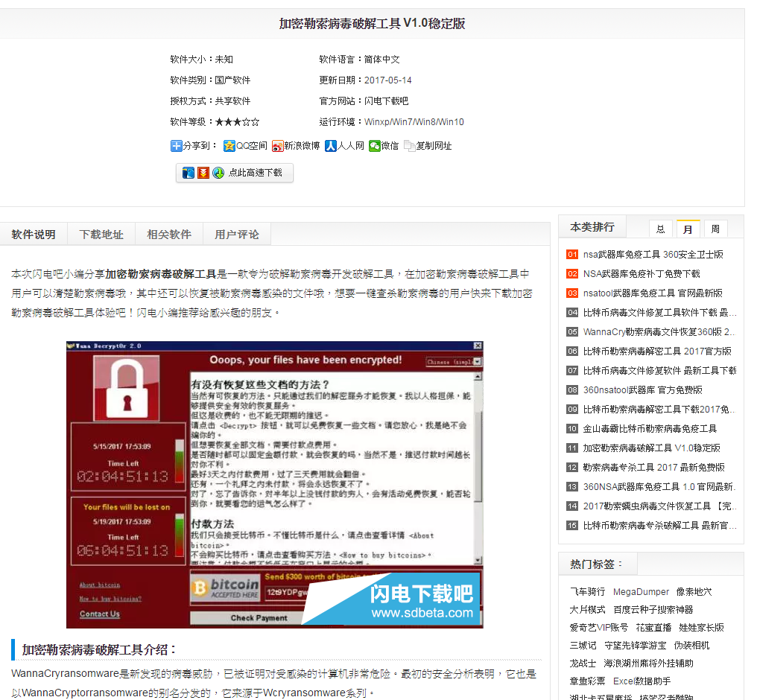Open rank 05 WannaCry勒索病毒文件恢复360版
This screenshot has height=700, width=757.
pyautogui.click(x=659, y=332)
